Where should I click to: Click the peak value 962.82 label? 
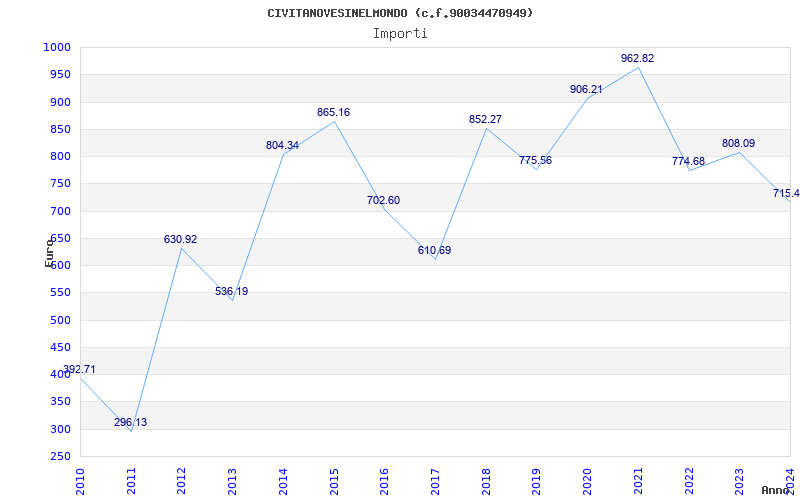[637, 58]
